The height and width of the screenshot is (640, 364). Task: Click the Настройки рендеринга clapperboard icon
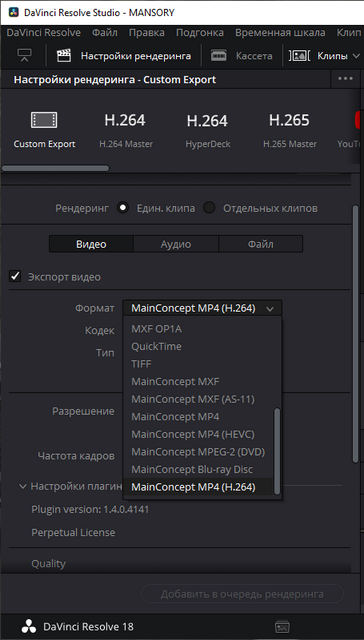64,56
